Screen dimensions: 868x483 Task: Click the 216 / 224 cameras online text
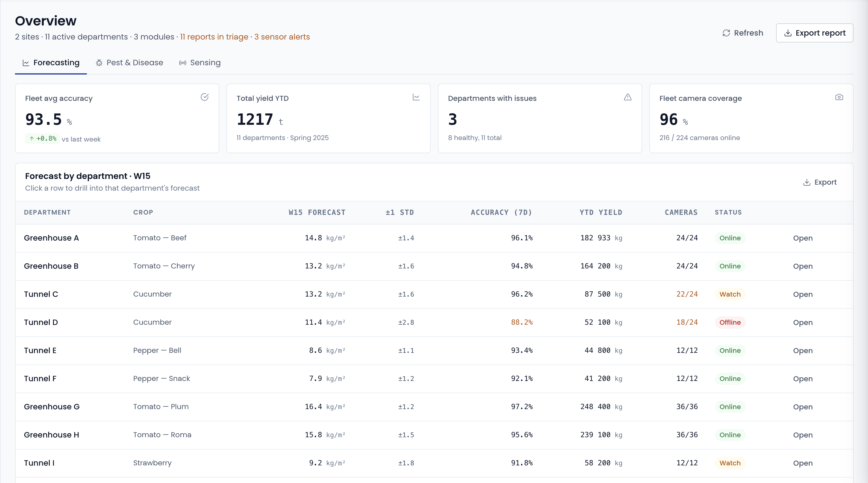coord(700,138)
